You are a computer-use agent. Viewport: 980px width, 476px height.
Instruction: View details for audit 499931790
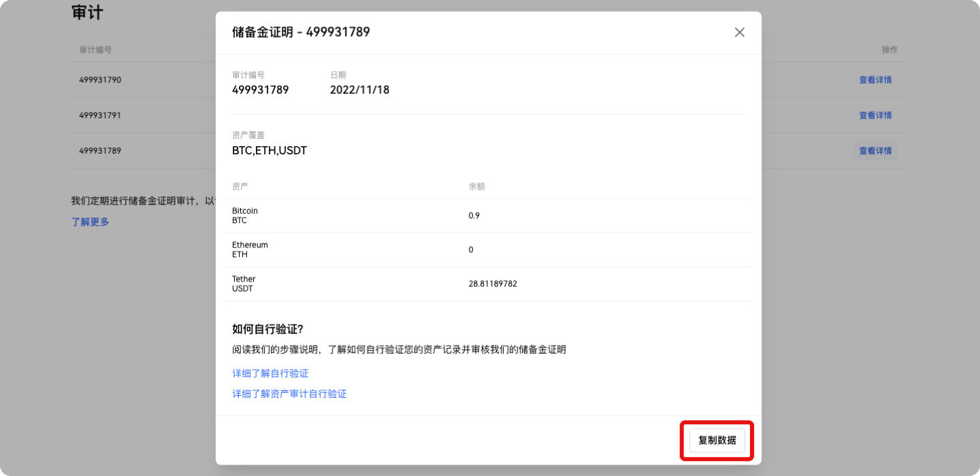(875, 80)
